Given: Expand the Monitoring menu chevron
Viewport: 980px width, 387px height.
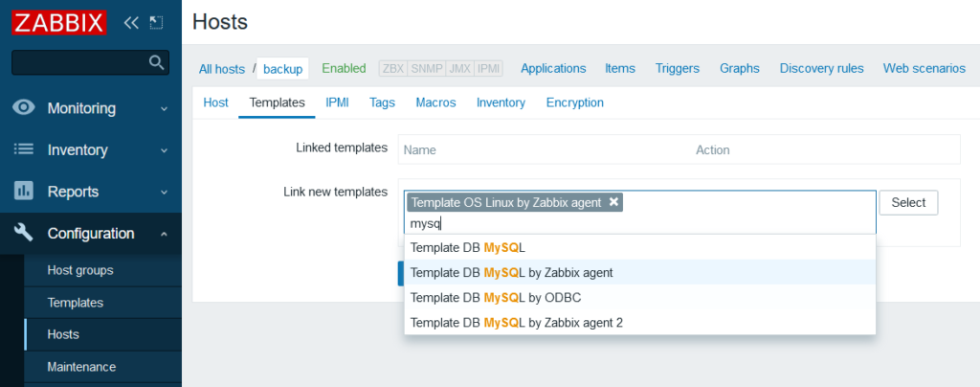Looking at the screenshot, I should tap(164, 109).
